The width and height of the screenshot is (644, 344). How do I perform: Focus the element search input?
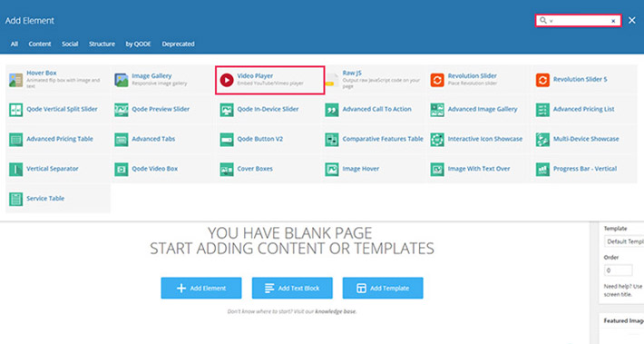click(x=579, y=21)
